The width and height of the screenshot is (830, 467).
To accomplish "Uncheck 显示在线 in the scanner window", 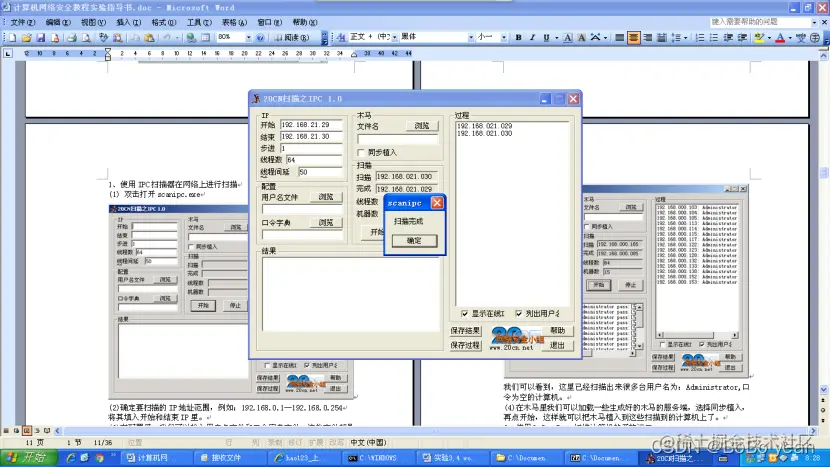I will coord(465,313).
